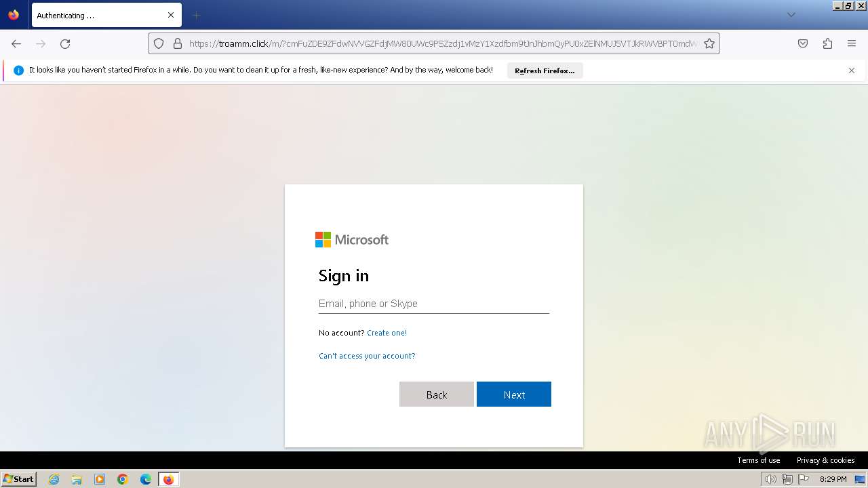This screenshot has height=488, width=868.
Task: Focus the Email, phone or Skype field
Action: [434, 304]
